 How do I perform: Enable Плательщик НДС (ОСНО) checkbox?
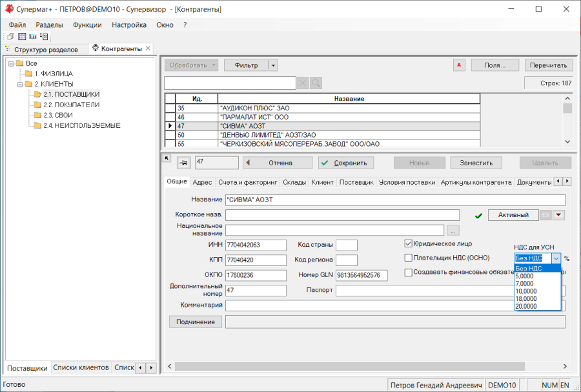[409, 258]
